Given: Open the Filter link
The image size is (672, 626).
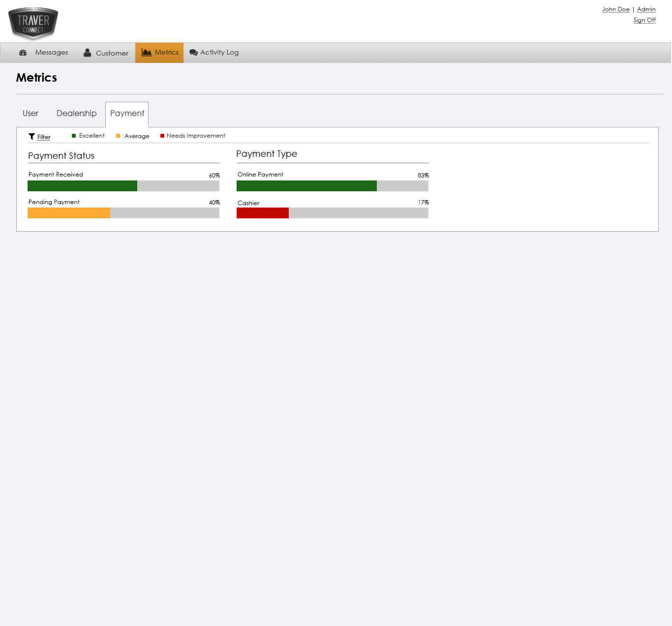Looking at the screenshot, I should (44, 137).
